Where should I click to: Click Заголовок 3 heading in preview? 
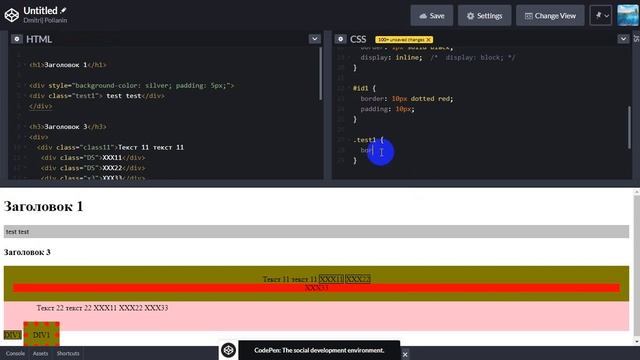(27, 252)
